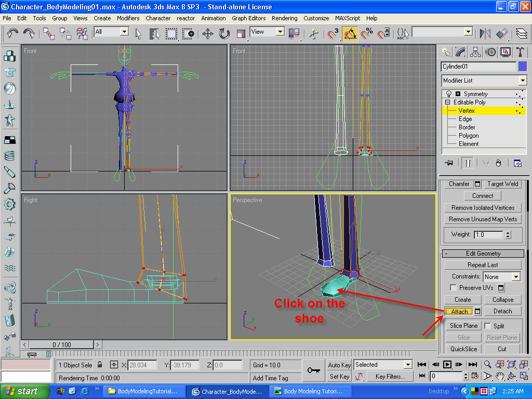Screen dimensions: 532x399
Task: Click the object color swatch beside Cylinder01
Action: coord(523,66)
